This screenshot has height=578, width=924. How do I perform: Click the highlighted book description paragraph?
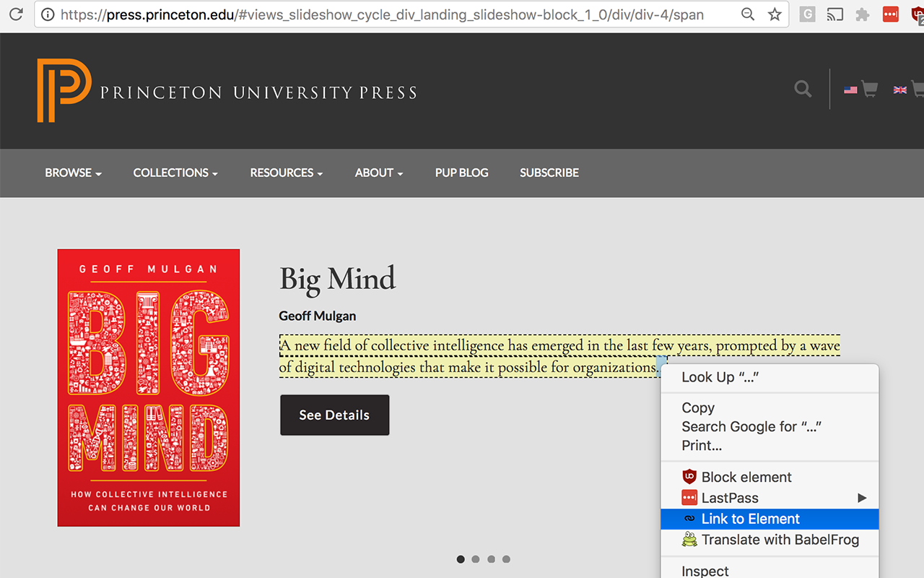coord(559,355)
